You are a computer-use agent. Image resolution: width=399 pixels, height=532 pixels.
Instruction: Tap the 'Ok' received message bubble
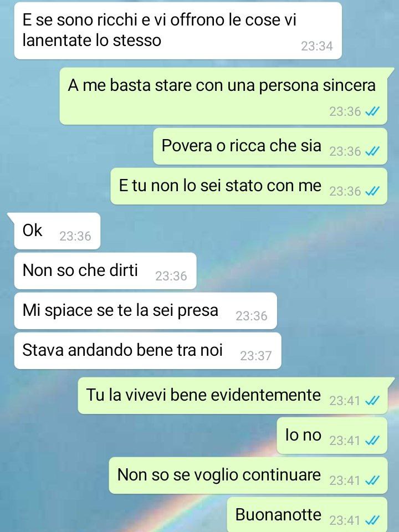(57, 231)
